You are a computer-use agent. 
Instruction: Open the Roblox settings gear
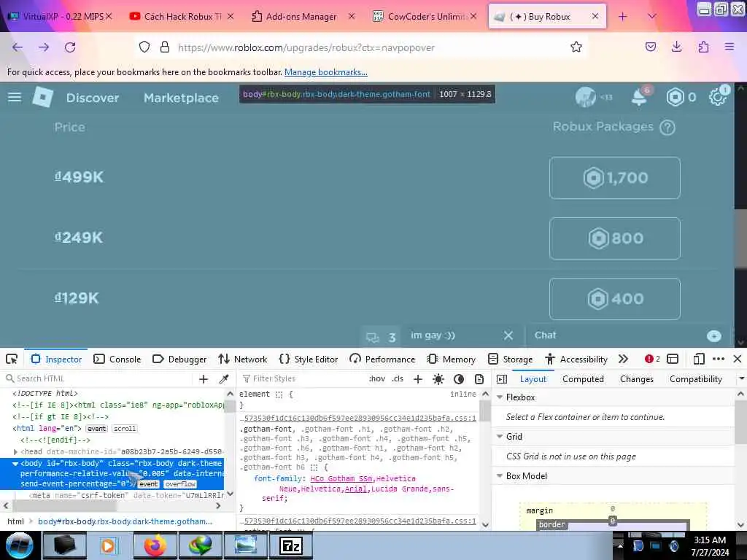point(717,97)
